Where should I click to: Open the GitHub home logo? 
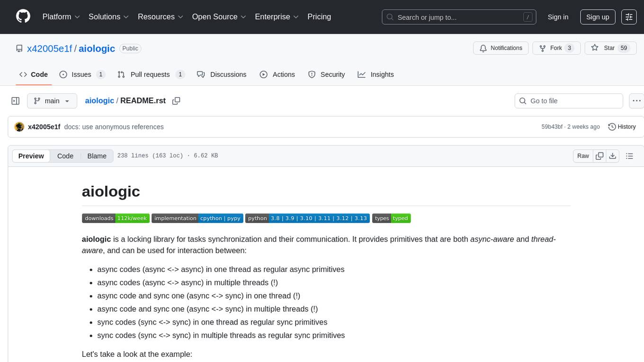pyautogui.click(x=23, y=17)
